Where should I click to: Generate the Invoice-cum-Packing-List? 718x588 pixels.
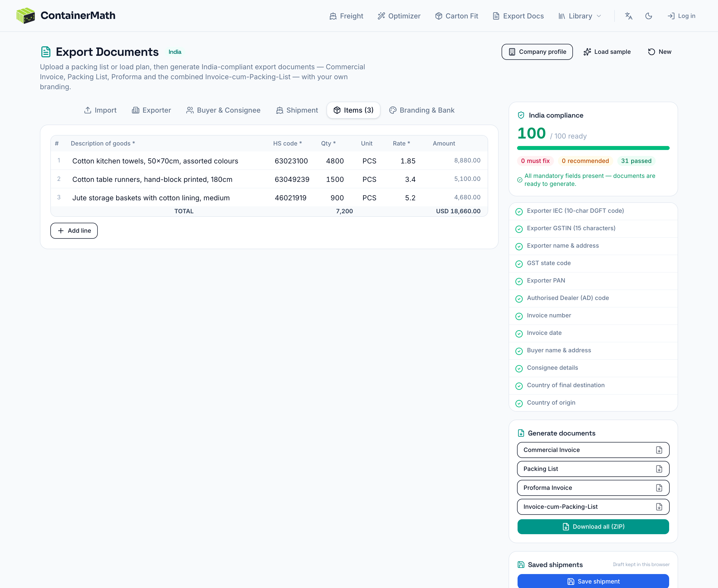(x=593, y=507)
